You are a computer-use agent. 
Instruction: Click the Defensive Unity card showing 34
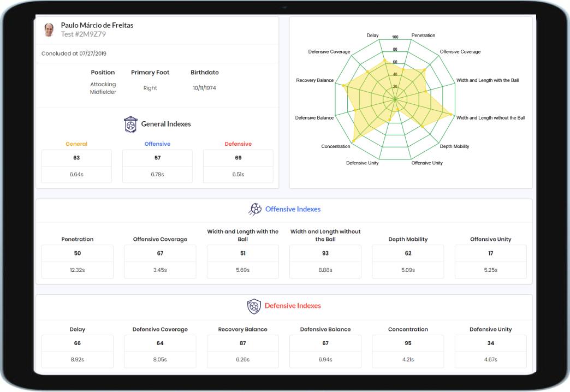pos(490,351)
